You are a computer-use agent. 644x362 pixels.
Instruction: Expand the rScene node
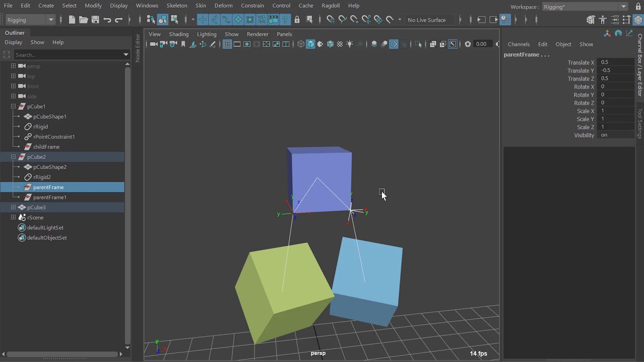pos(14,217)
